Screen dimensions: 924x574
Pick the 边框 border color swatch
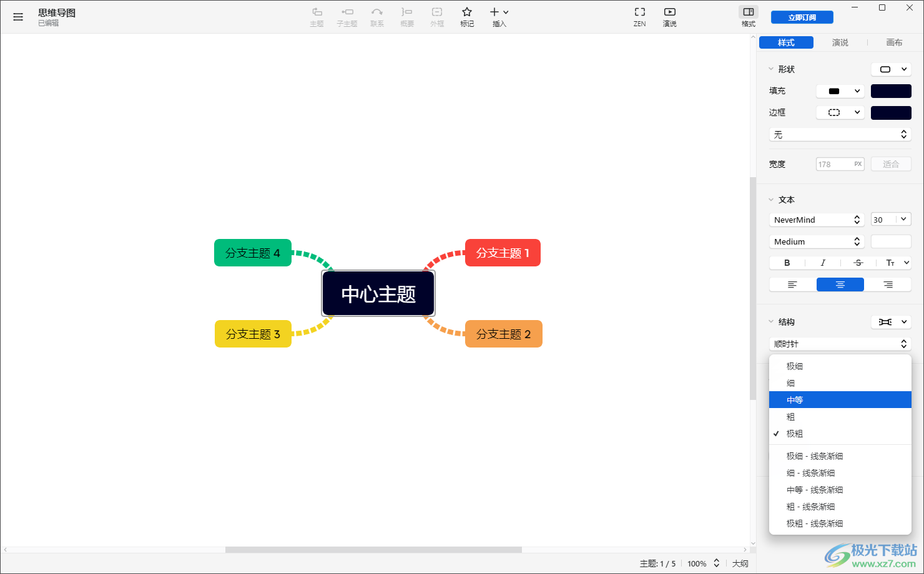tap(891, 113)
